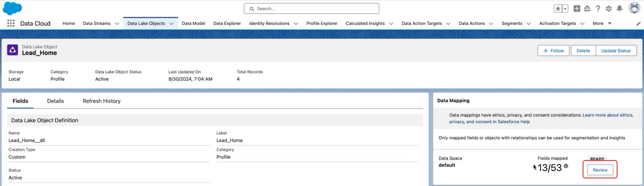Expand the Data Actions chevron menu

click(491, 24)
